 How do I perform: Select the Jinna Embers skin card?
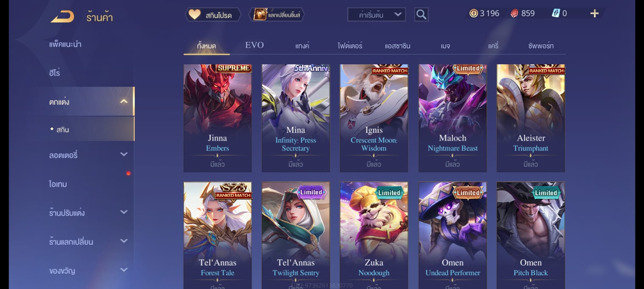coord(218,118)
